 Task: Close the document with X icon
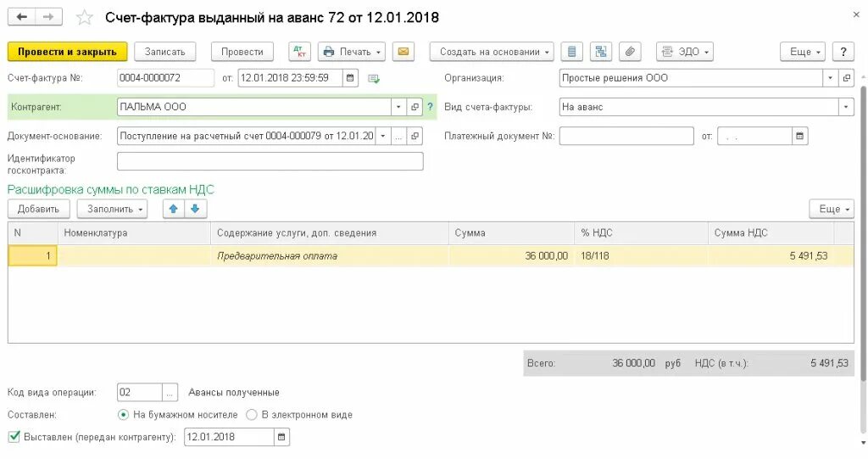[x=856, y=15]
